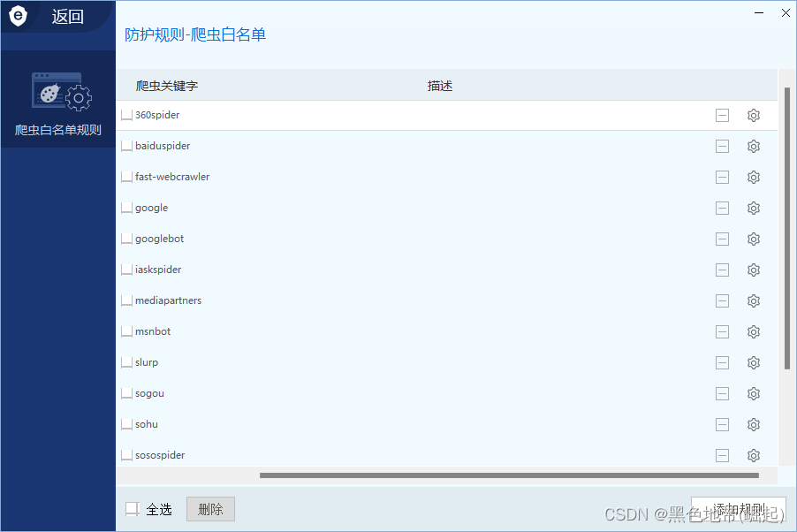Image resolution: width=797 pixels, height=532 pixels.
Task: Open settings gear for sosospider row
Action: (754, 455)
